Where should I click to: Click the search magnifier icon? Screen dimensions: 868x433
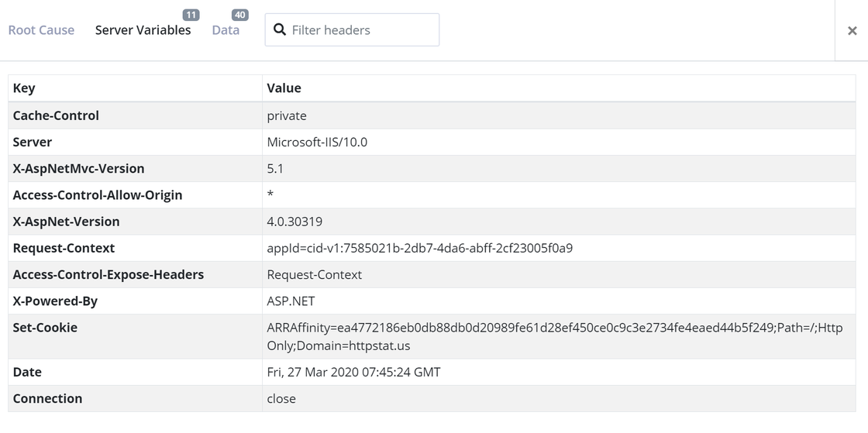tap(280, 29)
